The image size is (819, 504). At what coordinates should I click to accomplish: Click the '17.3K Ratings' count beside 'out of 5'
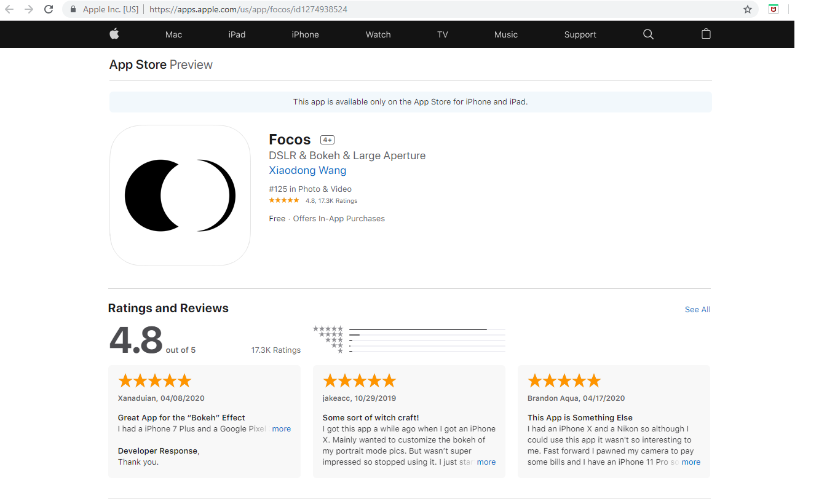(x=276, y=350)
